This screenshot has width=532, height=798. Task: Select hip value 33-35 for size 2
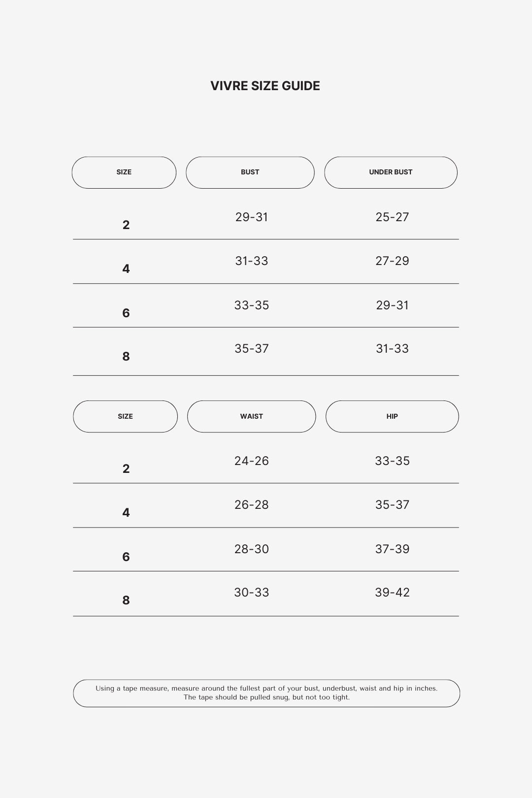[392, 461]
